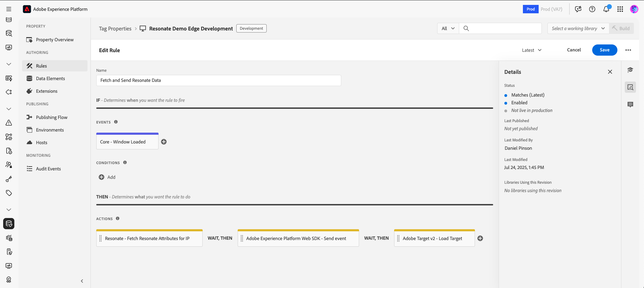Open the hexagon nodes rail icon

pos(9,92)
